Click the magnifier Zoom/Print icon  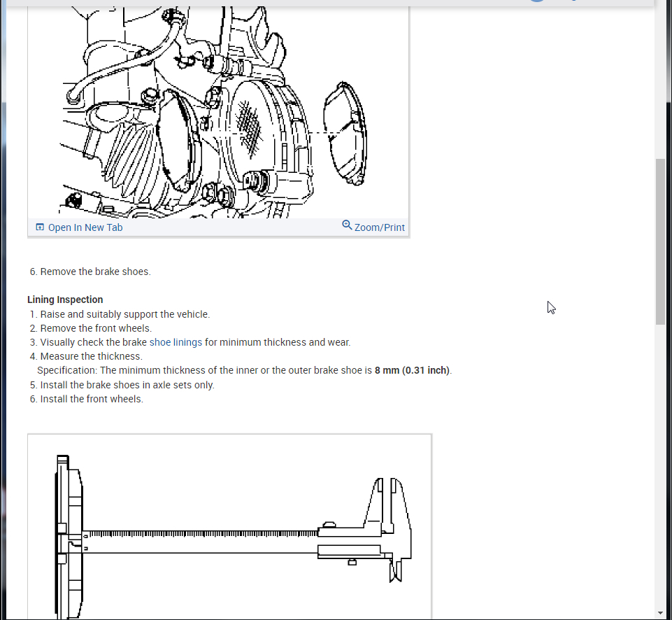[347, 225]
